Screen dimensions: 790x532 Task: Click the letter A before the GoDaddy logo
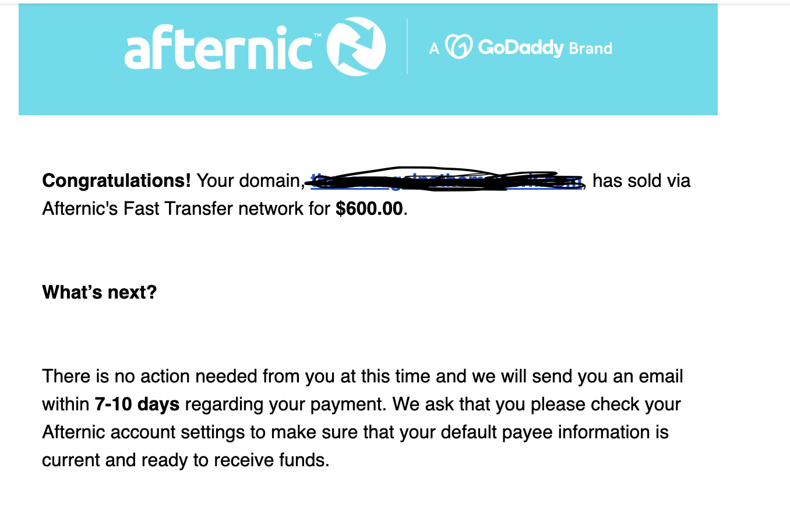(434, 48)
